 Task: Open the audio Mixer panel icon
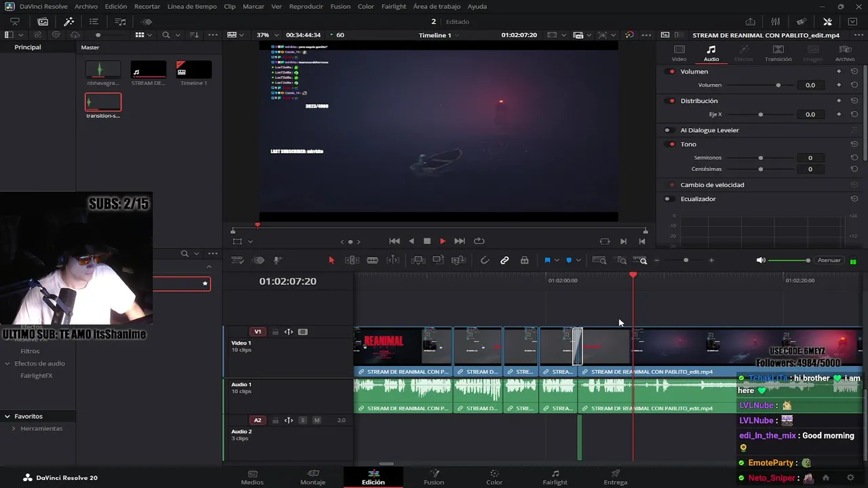776,22
